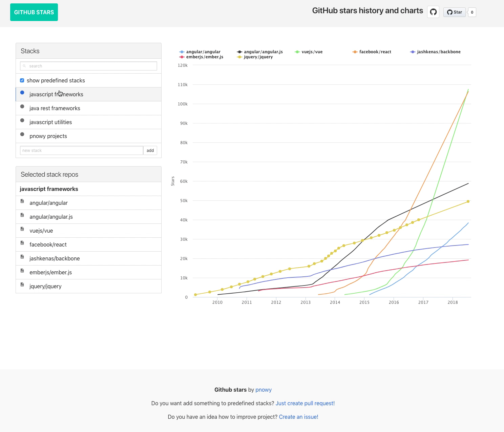Click chart icon beside jquery/jquery repo

[x=22, y=284]
